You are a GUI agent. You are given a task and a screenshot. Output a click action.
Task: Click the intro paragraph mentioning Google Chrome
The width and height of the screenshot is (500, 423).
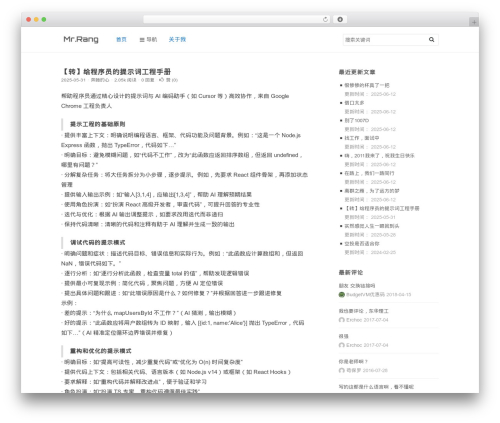point(175,101)
